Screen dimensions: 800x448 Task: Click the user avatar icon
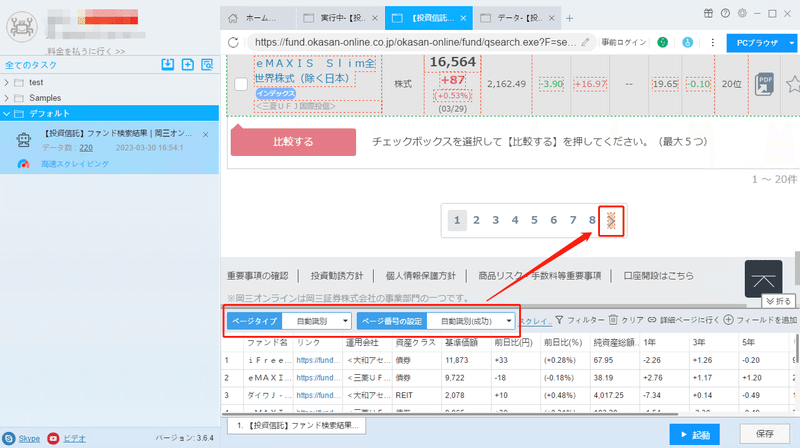22,27
